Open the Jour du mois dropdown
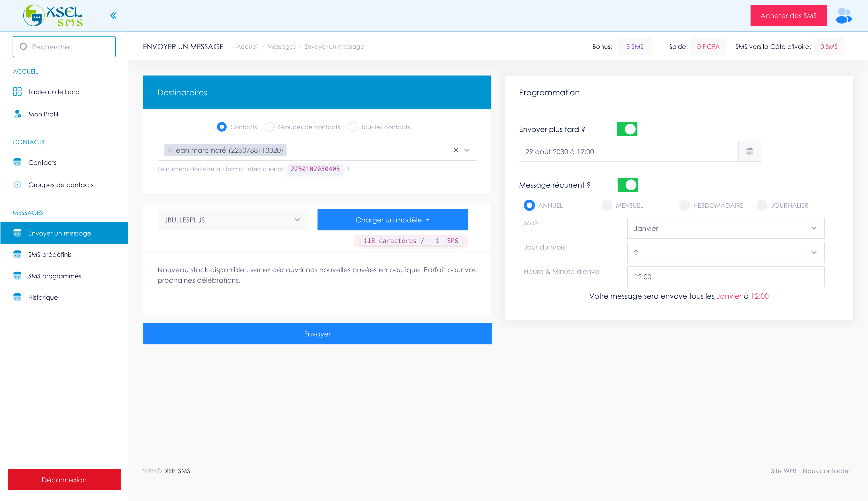Viewport: 868px width, 501px height. click(x=725, y=253)
